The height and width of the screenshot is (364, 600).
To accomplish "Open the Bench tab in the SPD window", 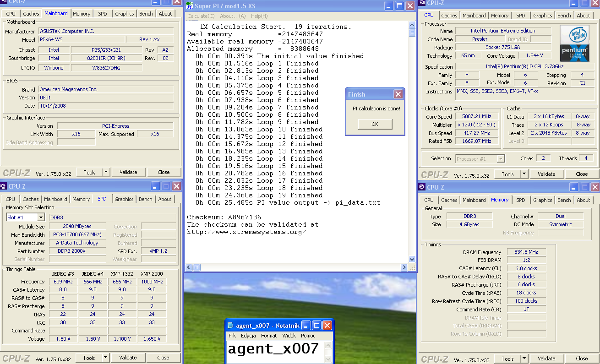I will pos(146,199).
